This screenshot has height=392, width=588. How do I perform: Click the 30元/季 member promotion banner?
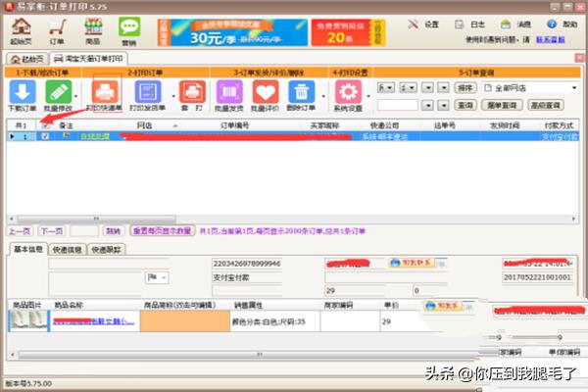coord(232,32)
